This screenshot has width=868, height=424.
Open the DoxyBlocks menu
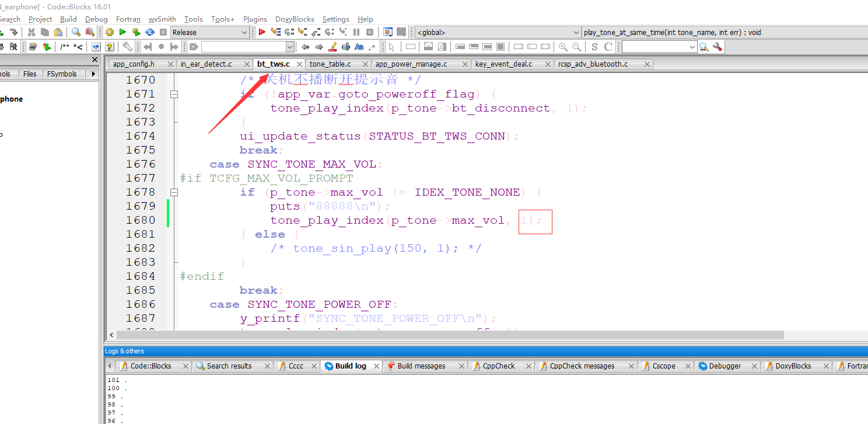(295, 19)
